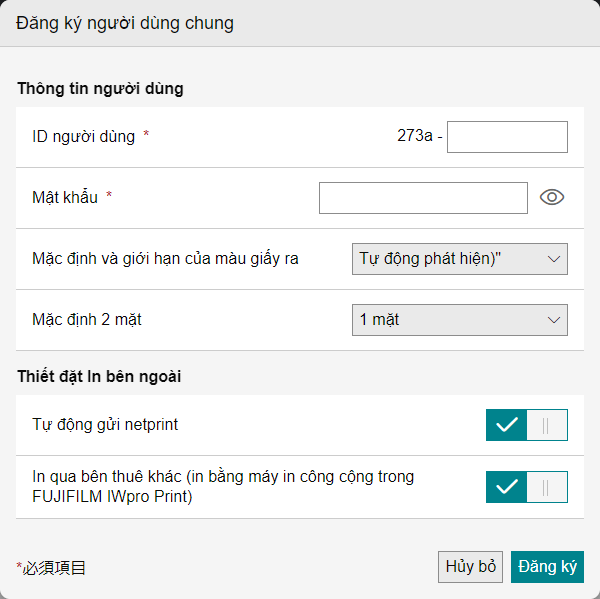Image resolution: width=600 pixels, height=599 pixels.
Task: Toggle the Tự động gửi netprint switch
Action: click(x=527, y=425)
